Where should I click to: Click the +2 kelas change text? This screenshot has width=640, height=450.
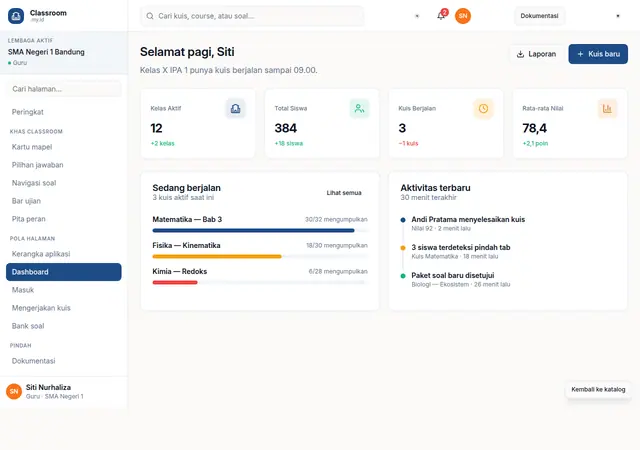[162, 143]
